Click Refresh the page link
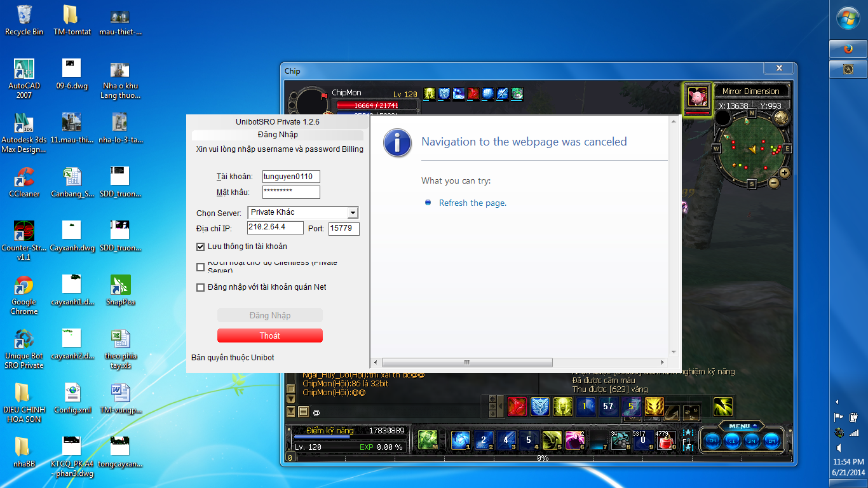This screenshot has width=868, height=488. coord(473,203)
